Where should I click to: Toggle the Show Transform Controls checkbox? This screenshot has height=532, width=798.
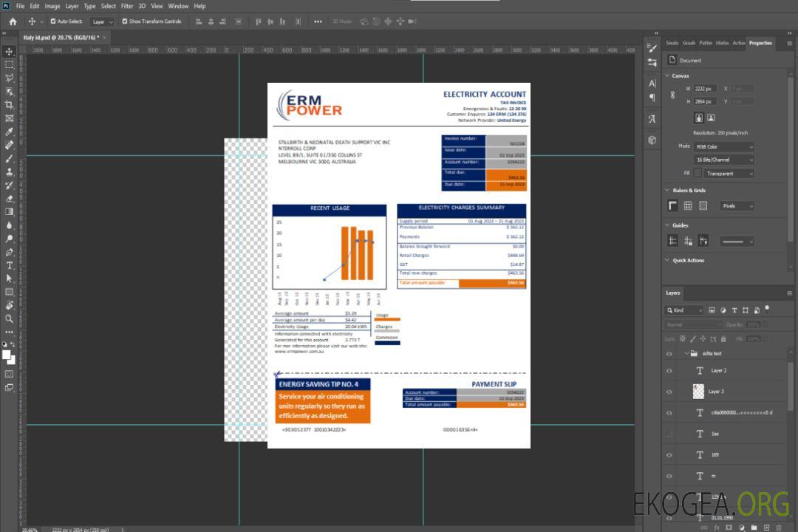(125, 21)
